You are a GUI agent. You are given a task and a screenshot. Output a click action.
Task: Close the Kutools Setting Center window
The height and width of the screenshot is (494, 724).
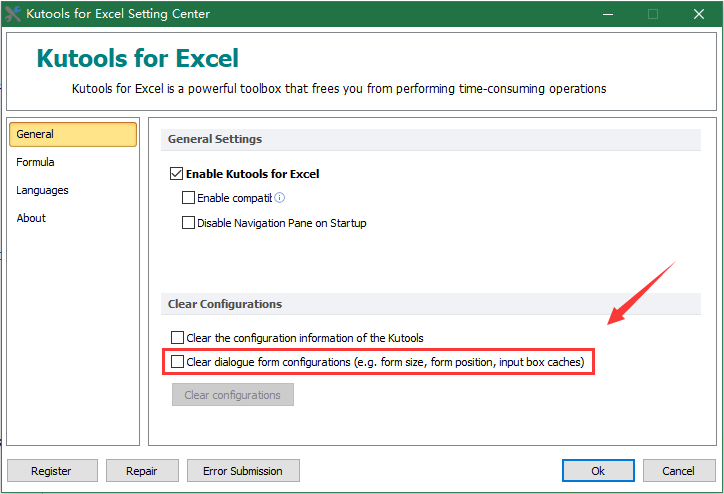coord(699,14)
